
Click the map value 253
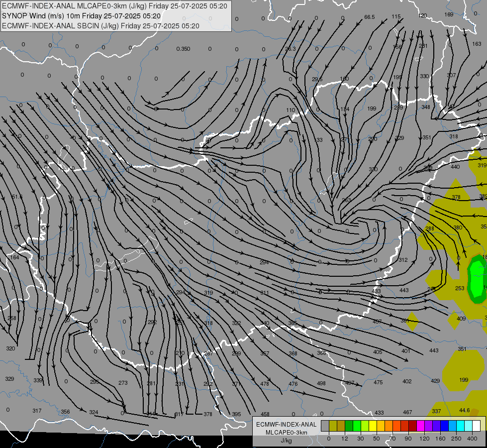pos(460,288)
